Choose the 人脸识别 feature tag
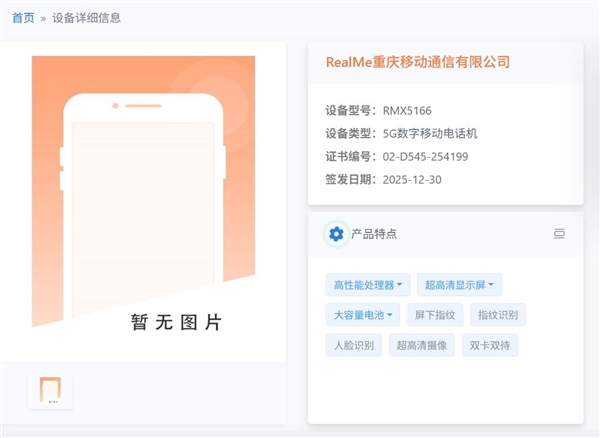Image resolution: width=600 pixels, height=438 pixels. click(x=353, y=346)
